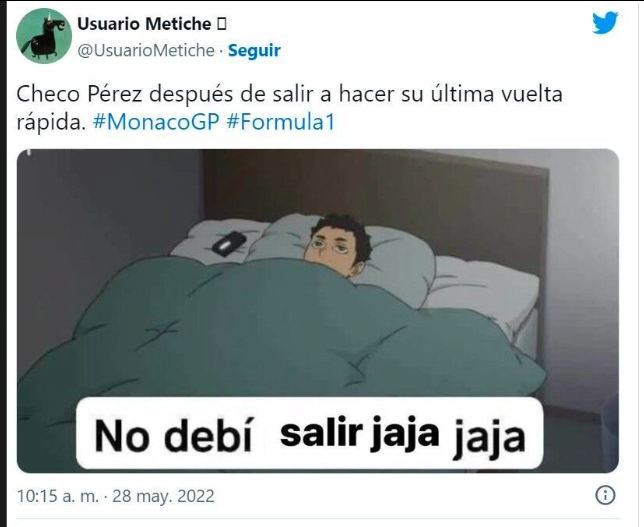Click the phone lying on the pillow
The width and height of the screenshot is (644, 527).
(229, 244)
